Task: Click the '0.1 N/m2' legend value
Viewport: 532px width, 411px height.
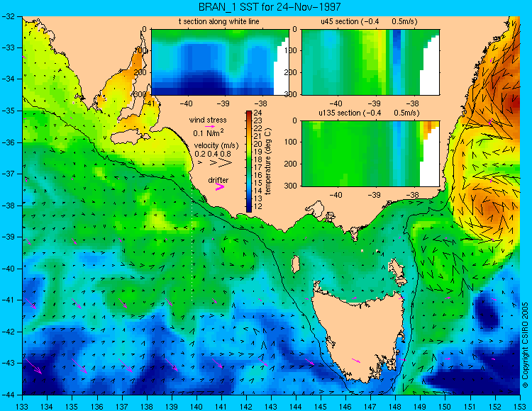Action: tap(209, 133)
